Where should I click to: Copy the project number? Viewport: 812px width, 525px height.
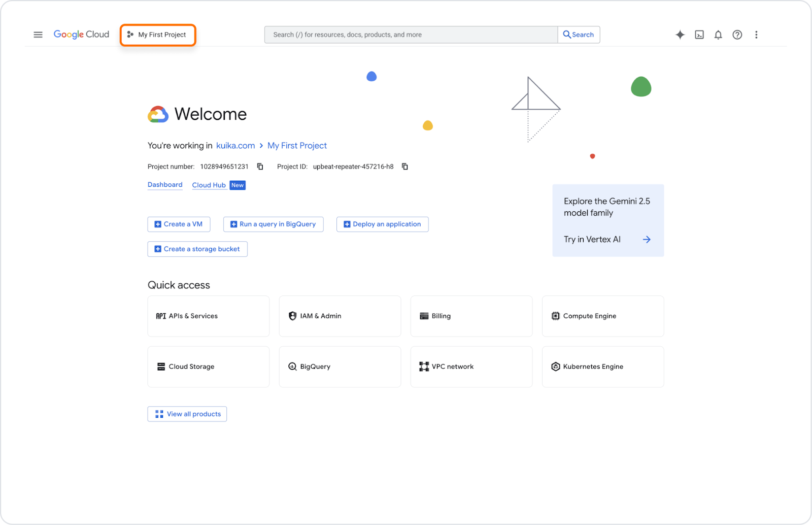tap(260, 167)
